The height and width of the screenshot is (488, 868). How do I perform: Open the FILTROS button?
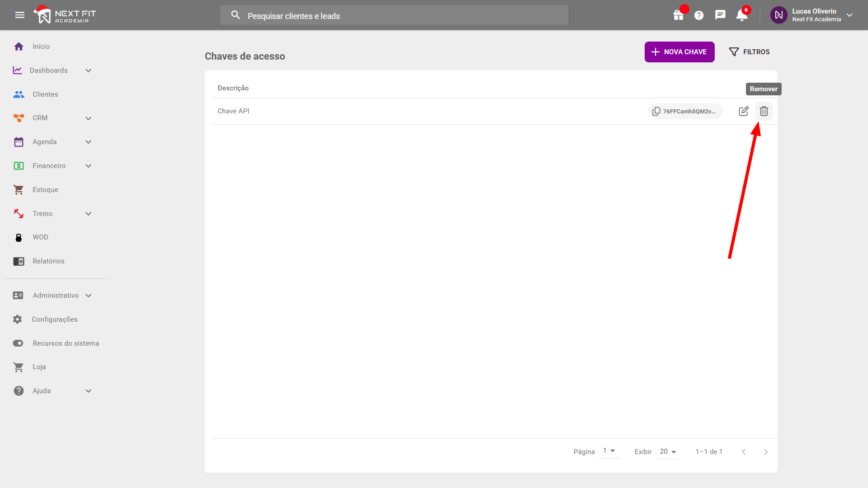(x=749, y=52)
